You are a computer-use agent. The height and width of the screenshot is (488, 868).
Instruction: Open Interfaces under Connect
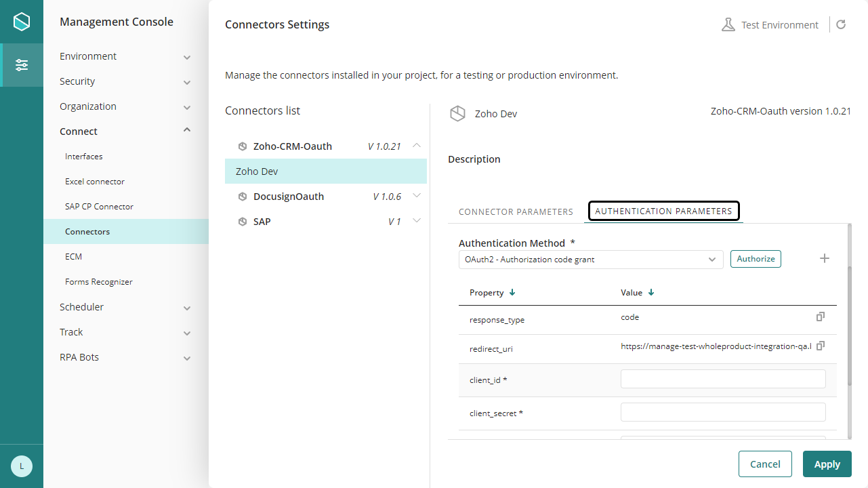coord(84,157)
